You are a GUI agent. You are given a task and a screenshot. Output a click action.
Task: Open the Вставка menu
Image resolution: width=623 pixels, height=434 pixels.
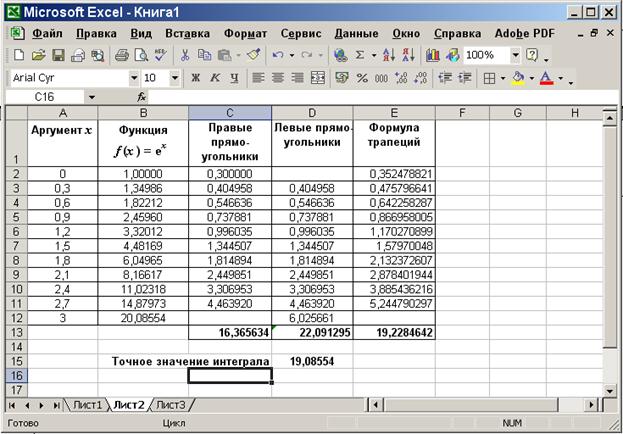(x=188, y=34)
